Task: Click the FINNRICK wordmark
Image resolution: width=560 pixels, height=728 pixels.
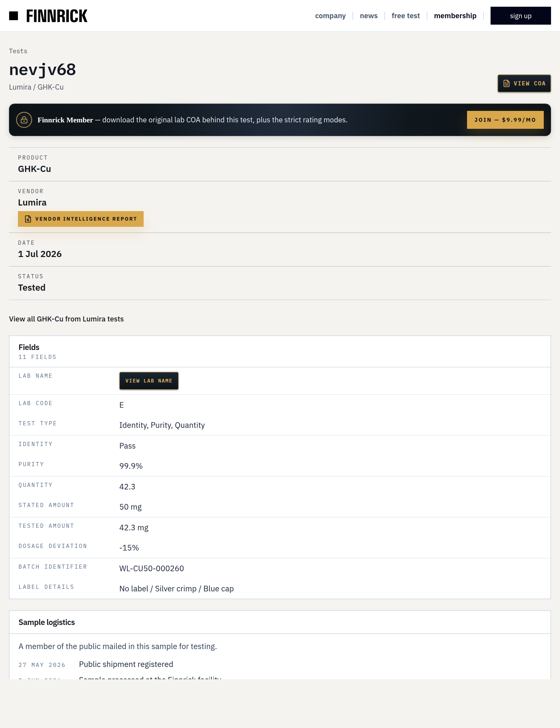Action: click(x=57, y=16)
